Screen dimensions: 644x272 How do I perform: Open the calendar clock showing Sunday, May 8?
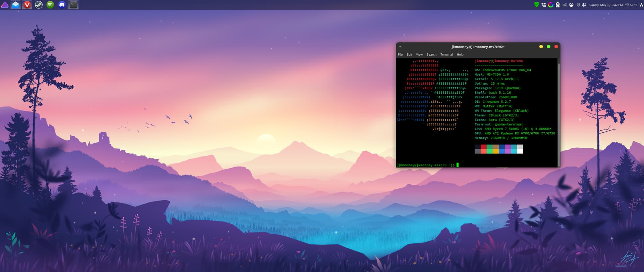click(x=605, y=5)
